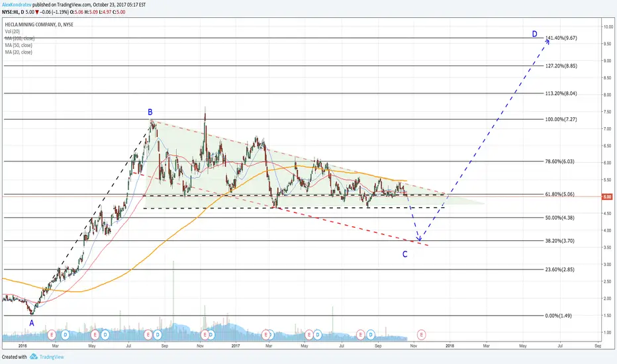Viewport: 617px width, 364px height.
Task: Click the 2016 label on time axis
Action: click(23, 346)
